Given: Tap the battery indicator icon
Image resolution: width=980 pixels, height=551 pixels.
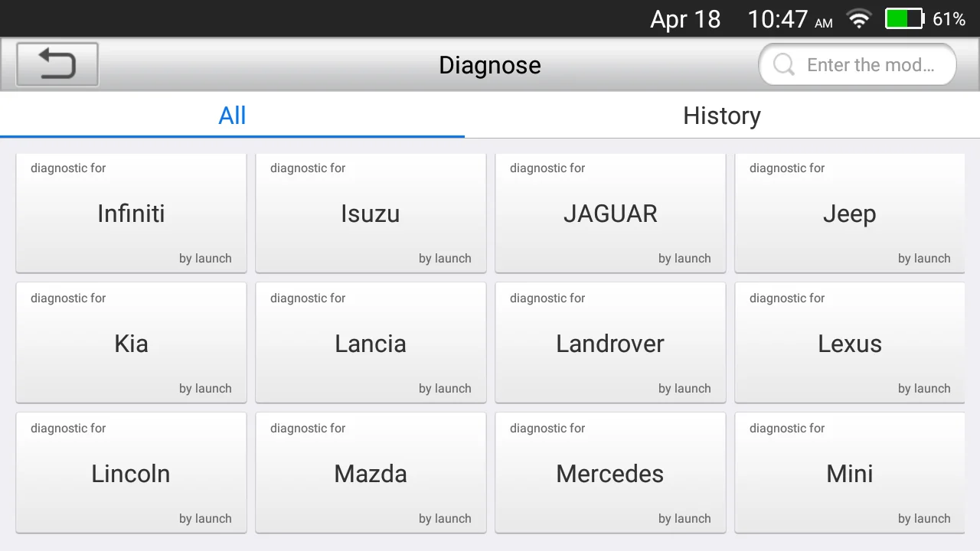Looking at the screenshot, I should click(904, 19).
